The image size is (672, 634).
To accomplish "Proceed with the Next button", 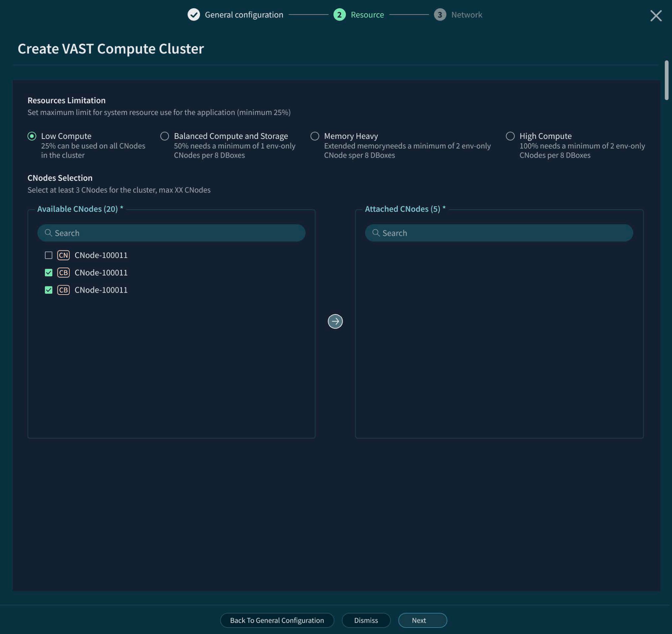I will tap(423, 620).
